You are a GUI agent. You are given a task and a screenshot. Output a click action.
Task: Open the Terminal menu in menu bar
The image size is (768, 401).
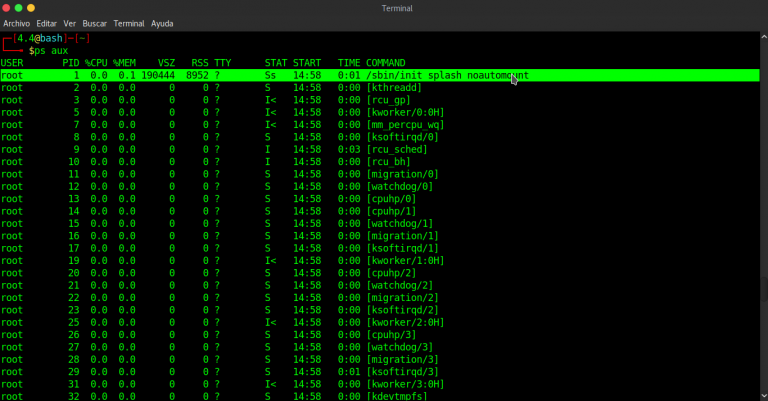click(129, 22)
